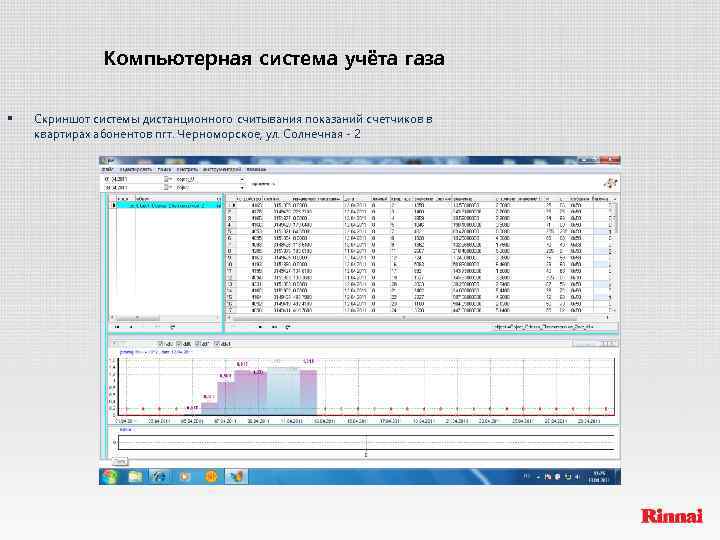The height and width of the screenshot is (540, 720).
Task: Click the apply button right of the combo boxes
Action: coord(263,184)
